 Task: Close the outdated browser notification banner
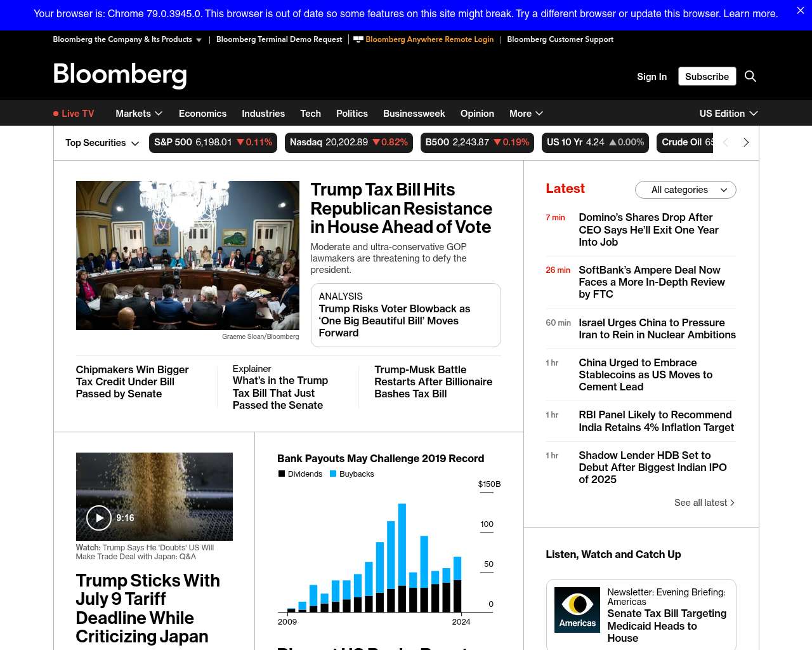click(x=801, y=11)
